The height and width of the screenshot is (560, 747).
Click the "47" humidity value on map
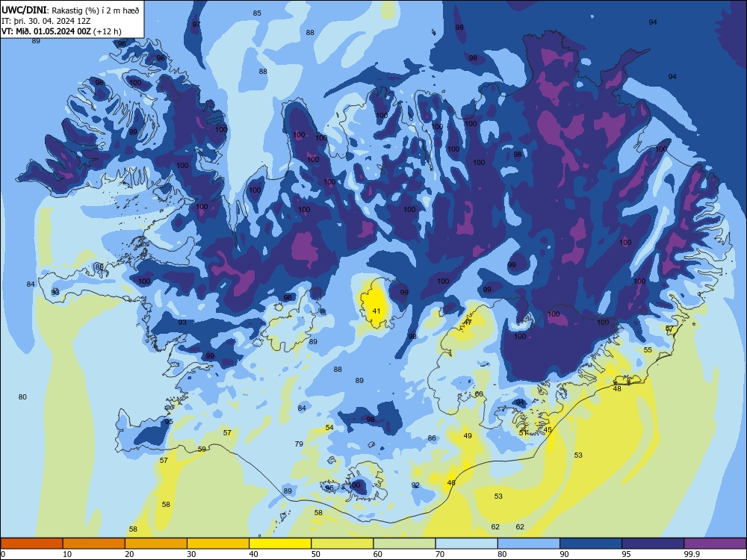click(x=468, y=323)
